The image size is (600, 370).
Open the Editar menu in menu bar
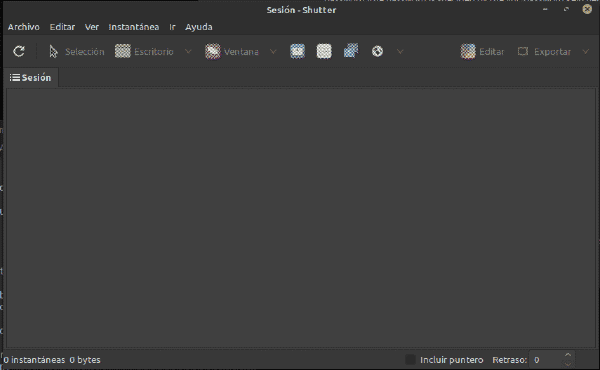(x=62, y=27)
